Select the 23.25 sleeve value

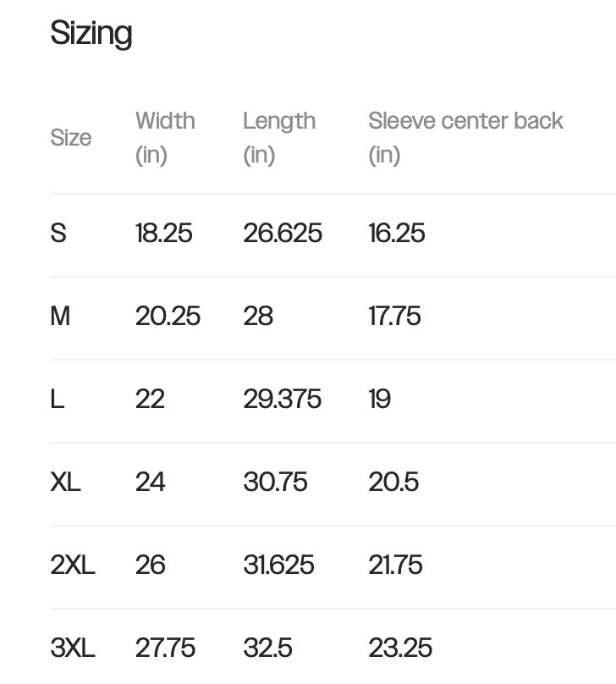click(400, 648)
